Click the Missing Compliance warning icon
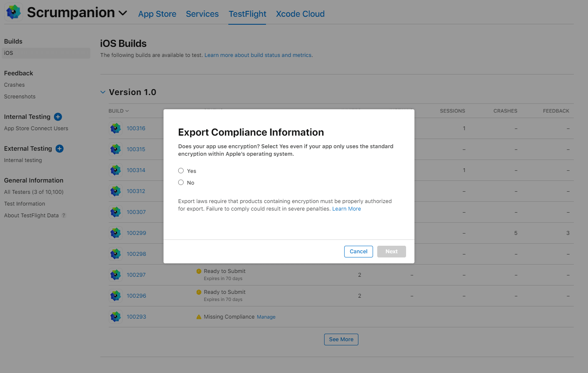Viewport: 588px width, 373px height. click(199, 317)
